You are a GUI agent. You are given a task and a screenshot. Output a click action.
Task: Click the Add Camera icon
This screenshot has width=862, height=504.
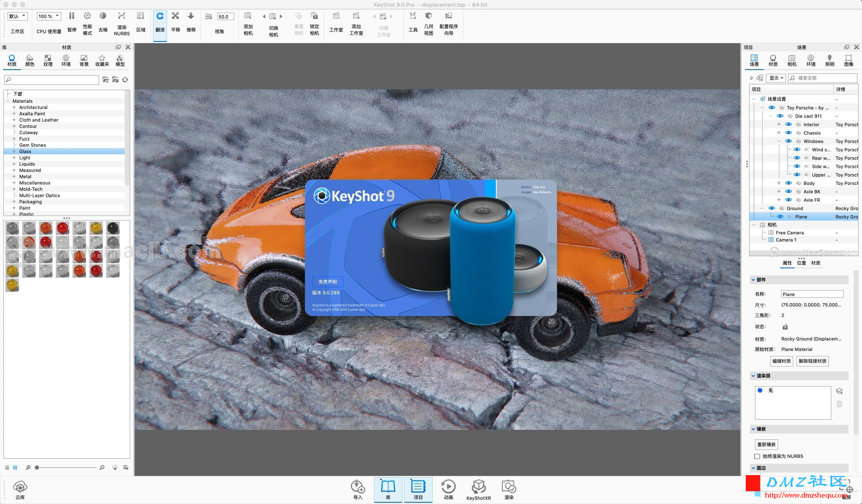[x=248, y=16]
